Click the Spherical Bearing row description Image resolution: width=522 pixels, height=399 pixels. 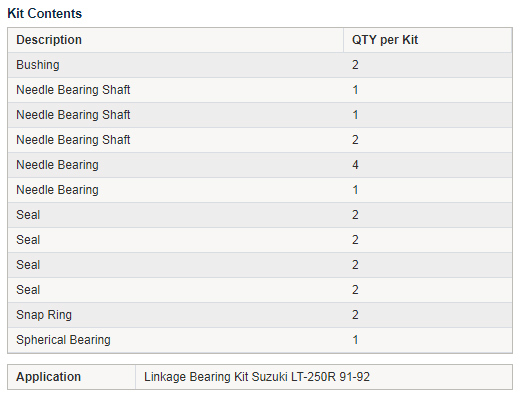[x=63, y=340]
